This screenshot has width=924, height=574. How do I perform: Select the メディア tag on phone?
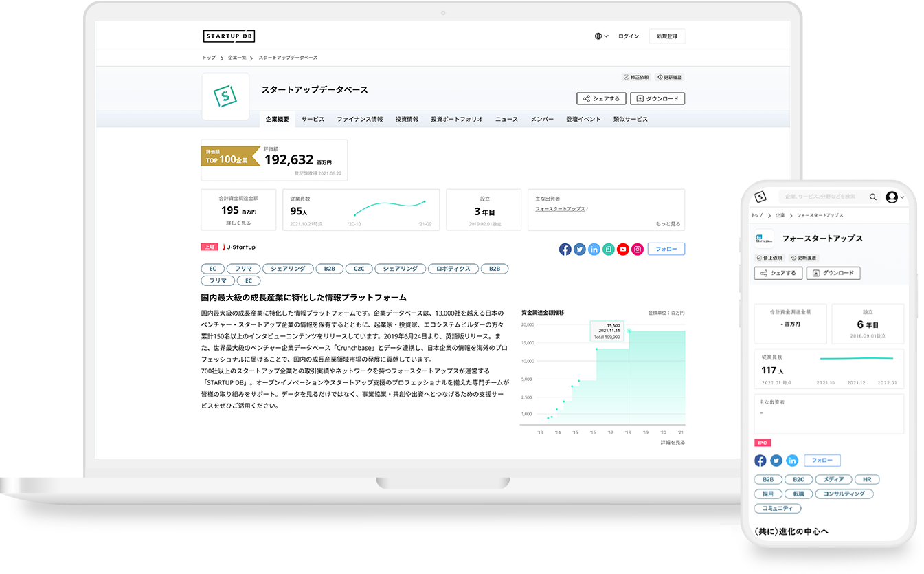click(834, 479)
